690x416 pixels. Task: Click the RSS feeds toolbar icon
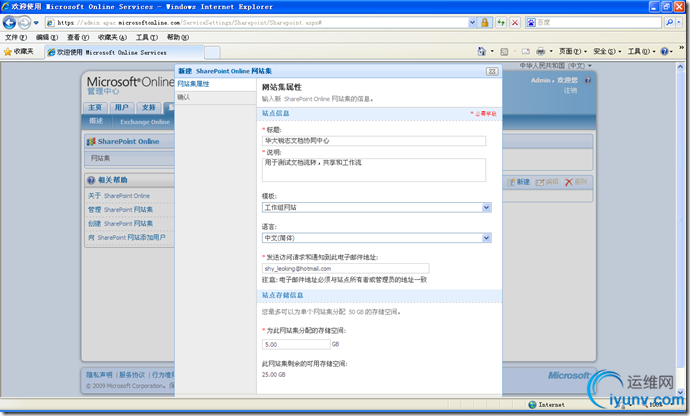(504, 52)
